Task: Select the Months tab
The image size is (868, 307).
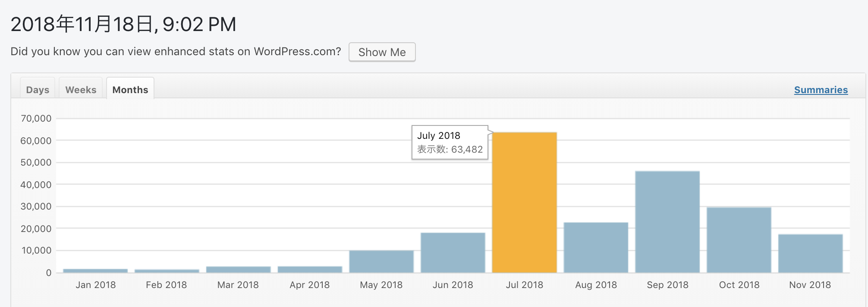Action: pos(130,90)
